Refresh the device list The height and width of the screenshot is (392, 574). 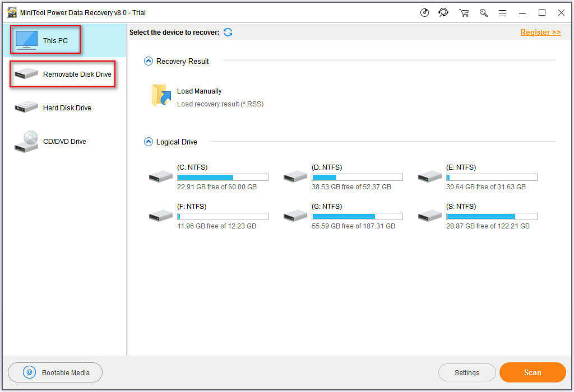(228, 32)
